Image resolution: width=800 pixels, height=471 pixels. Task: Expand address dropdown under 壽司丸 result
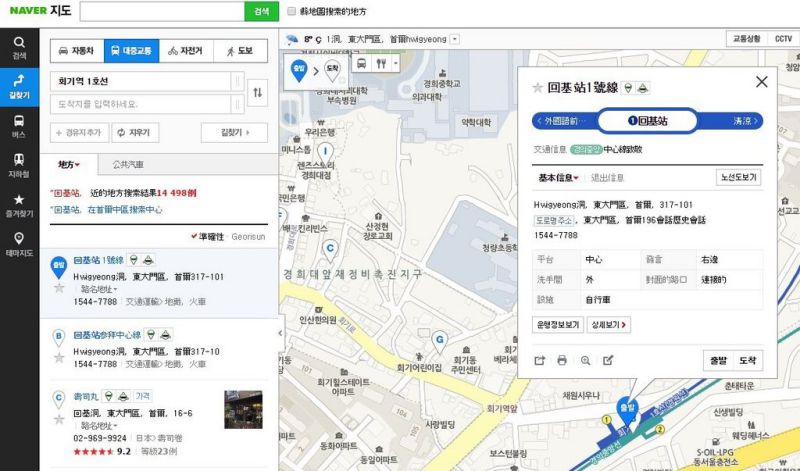(x=98, y=426)
